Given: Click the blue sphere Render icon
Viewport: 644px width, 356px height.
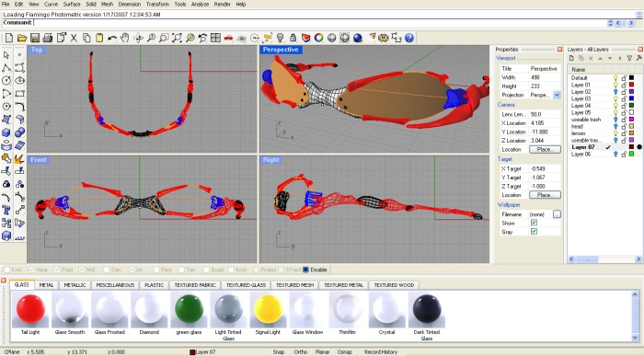Looking at the screenshot, I should (x=358, y=39).
